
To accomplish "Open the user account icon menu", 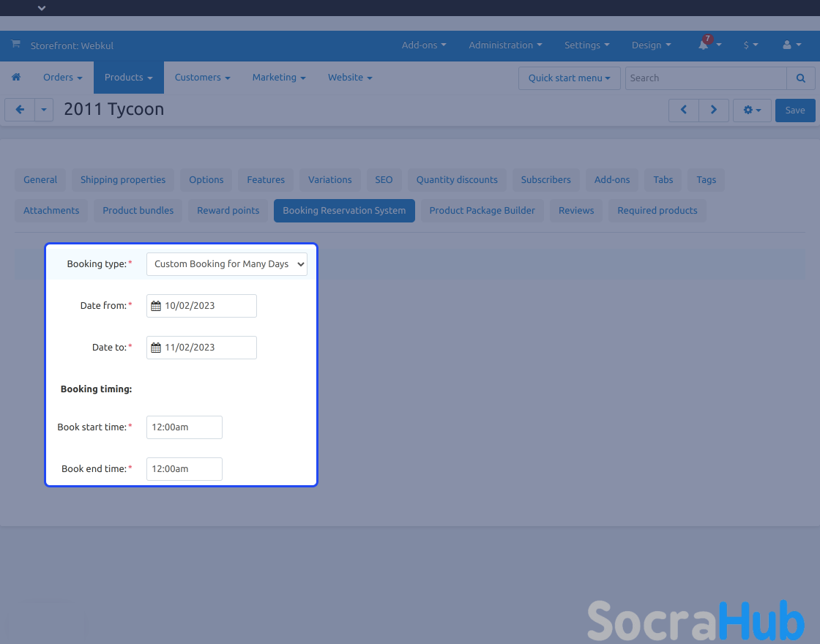I will click(x=791, y=45).
